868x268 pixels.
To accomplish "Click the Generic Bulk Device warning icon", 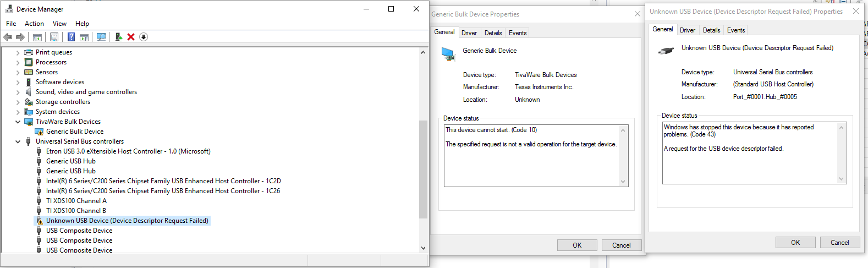I will [39, 132].
